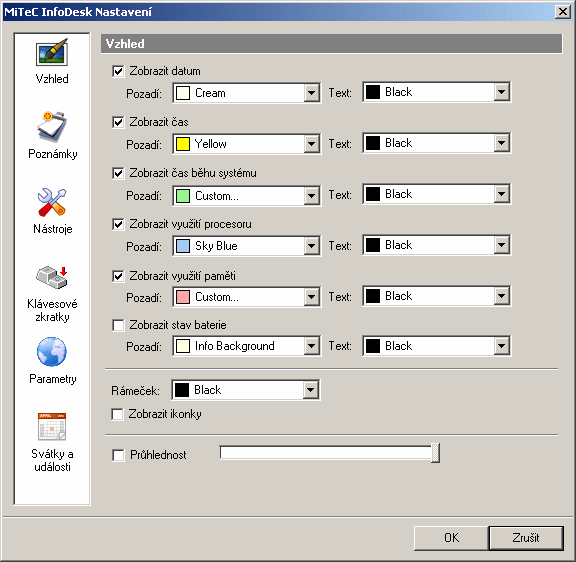Click the Zobrazit stav baterie label
576x562 pixels.
pyautogui.click(x=178, y=325)
